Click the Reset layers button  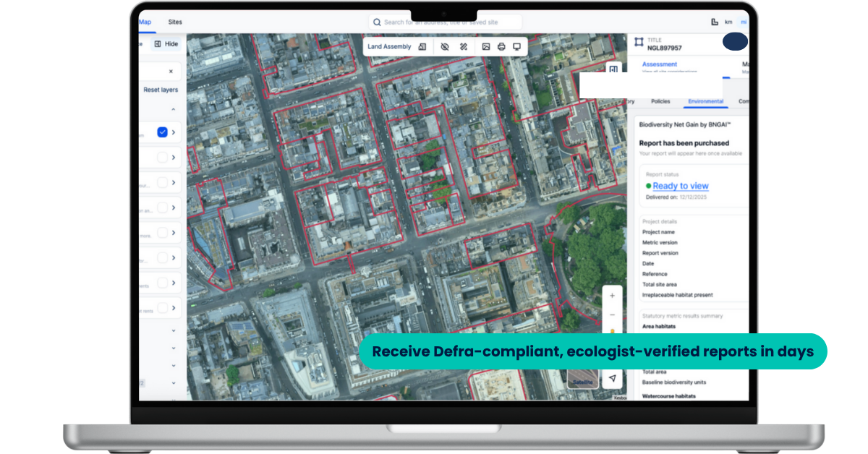(x=160, y=90)
